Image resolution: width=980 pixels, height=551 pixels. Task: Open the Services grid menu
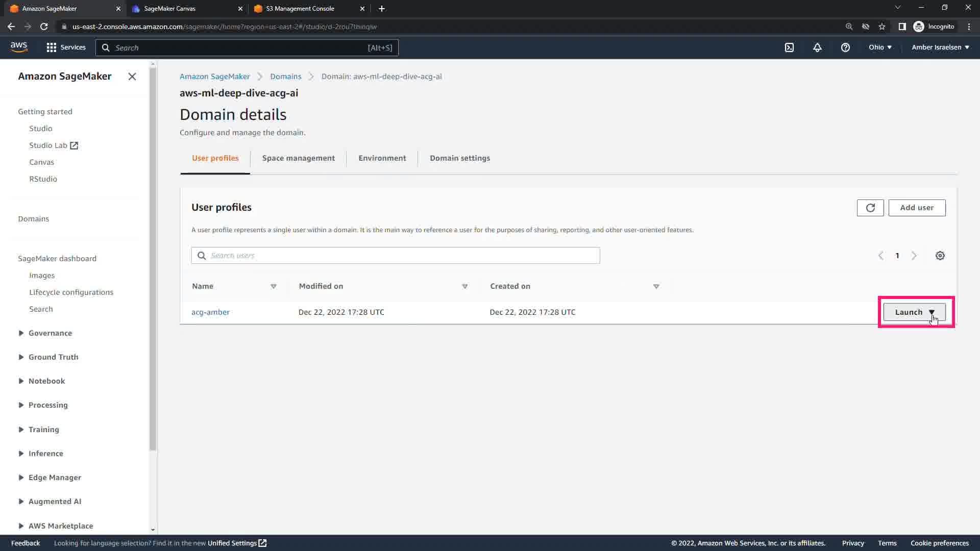click(x=66, y=47)
